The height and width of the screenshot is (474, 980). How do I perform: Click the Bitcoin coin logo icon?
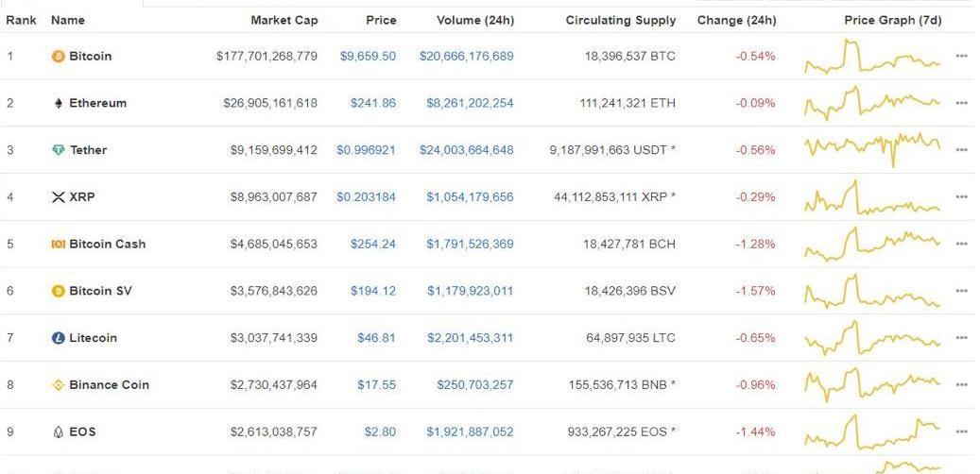[x=59, y=57]
